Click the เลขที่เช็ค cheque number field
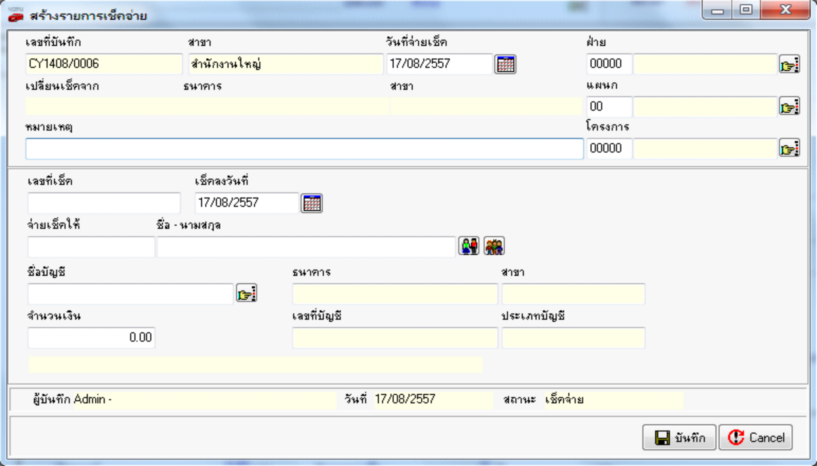The width and height of the screenshot is (817, 466). 104,203
